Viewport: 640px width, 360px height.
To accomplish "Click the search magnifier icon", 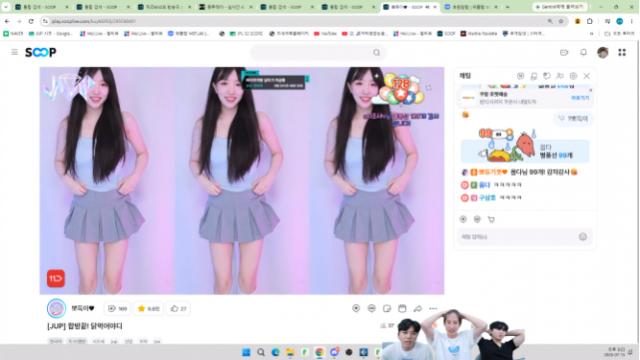I will 376,53.
